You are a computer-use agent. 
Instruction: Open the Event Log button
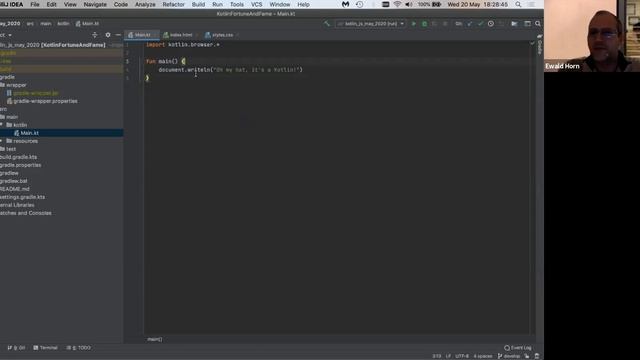(518, 348)
